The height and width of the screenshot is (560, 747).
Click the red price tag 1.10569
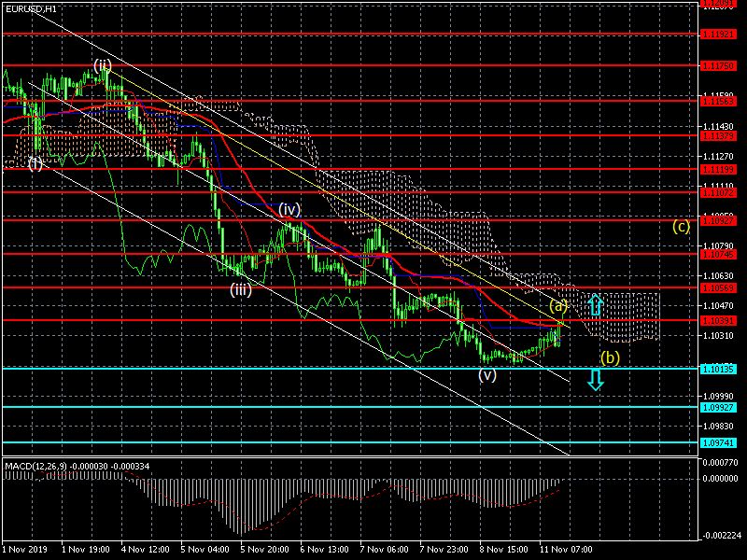[x=718, y=288]
